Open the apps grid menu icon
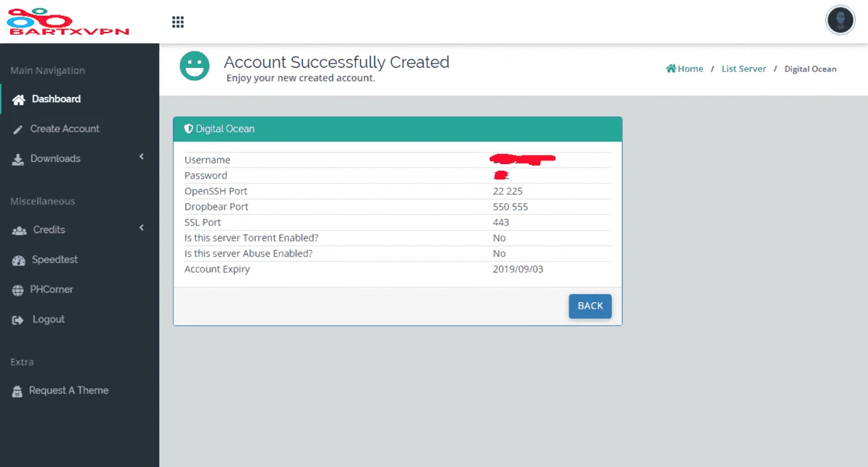Viewport: 868px width, 467px height. coord(178,22)
